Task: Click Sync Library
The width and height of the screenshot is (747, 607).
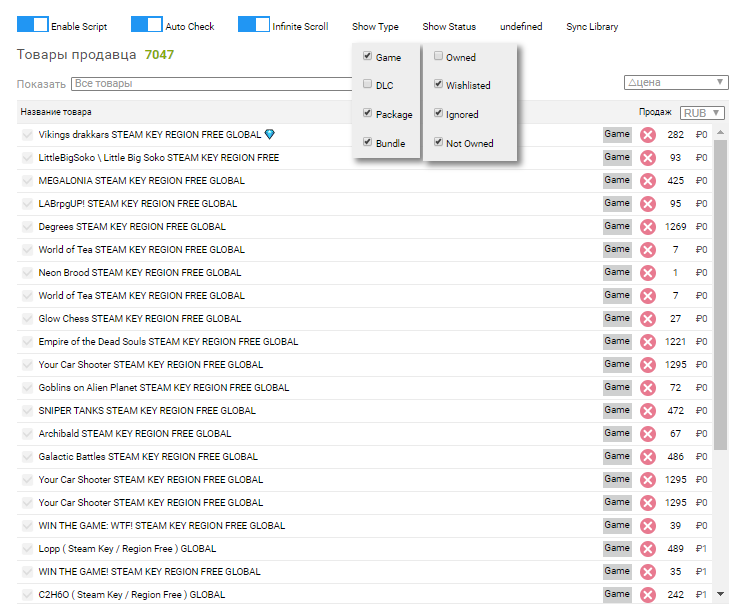Action: pos(592,27)
